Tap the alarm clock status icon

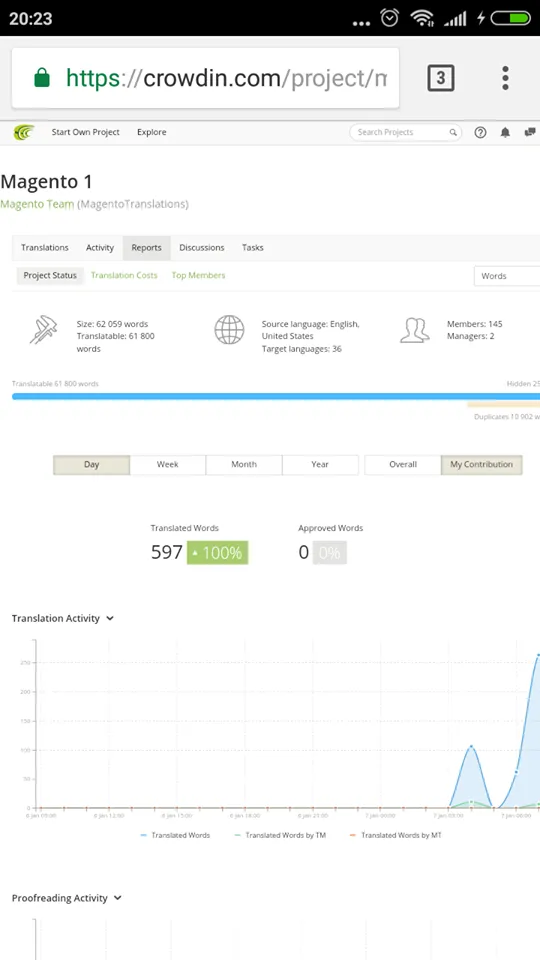[x=389, y=18]
